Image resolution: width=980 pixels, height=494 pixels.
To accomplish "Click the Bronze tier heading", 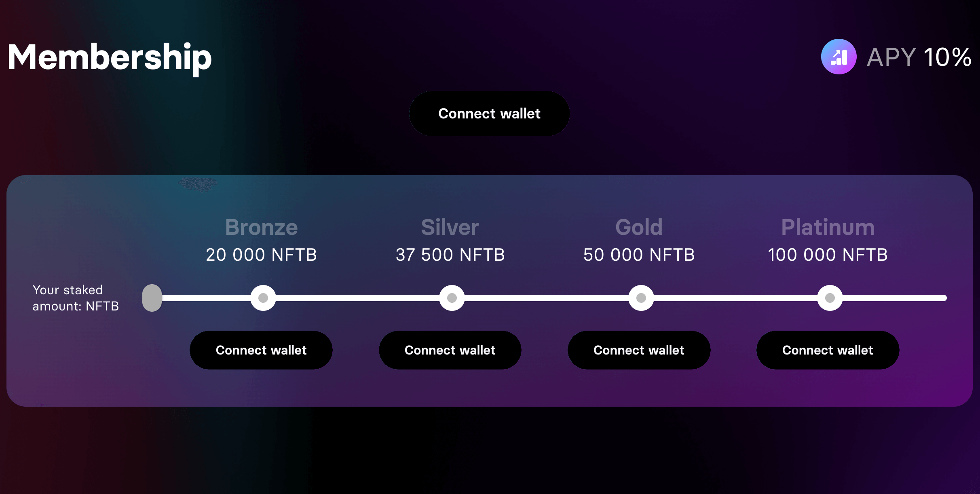I will [x=262, y=227].
